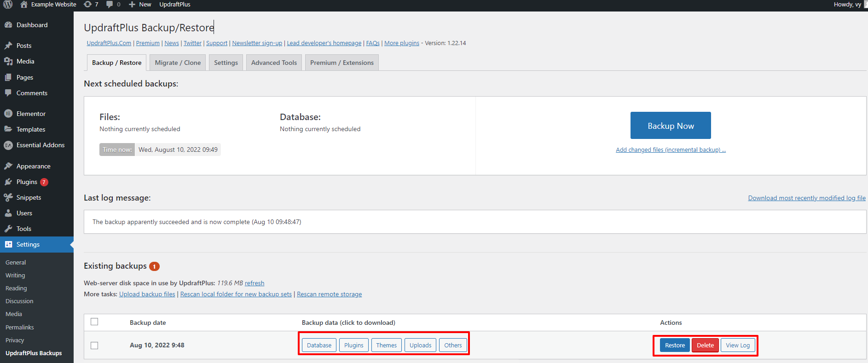
Task: Go to General settings submenu
Action: pos(16,262)
